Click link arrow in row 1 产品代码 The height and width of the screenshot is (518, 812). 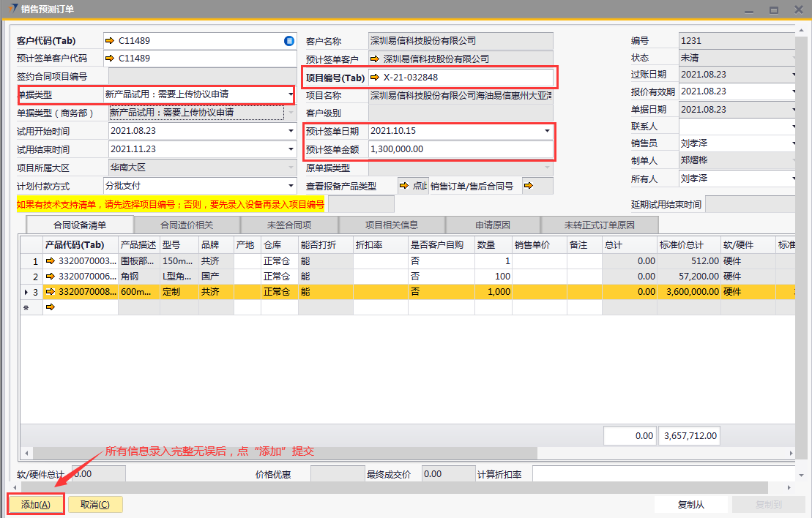pos(51,261)
